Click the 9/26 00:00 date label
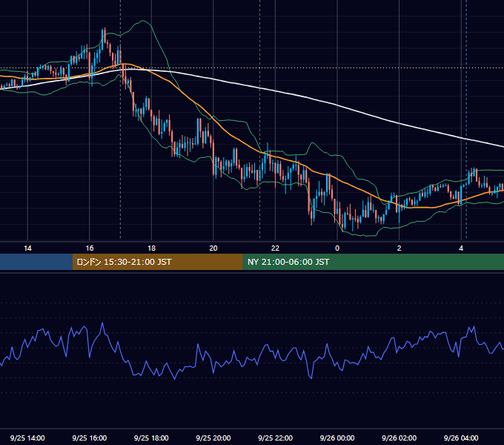The image size is (504, 445). [x=337, y=438]
